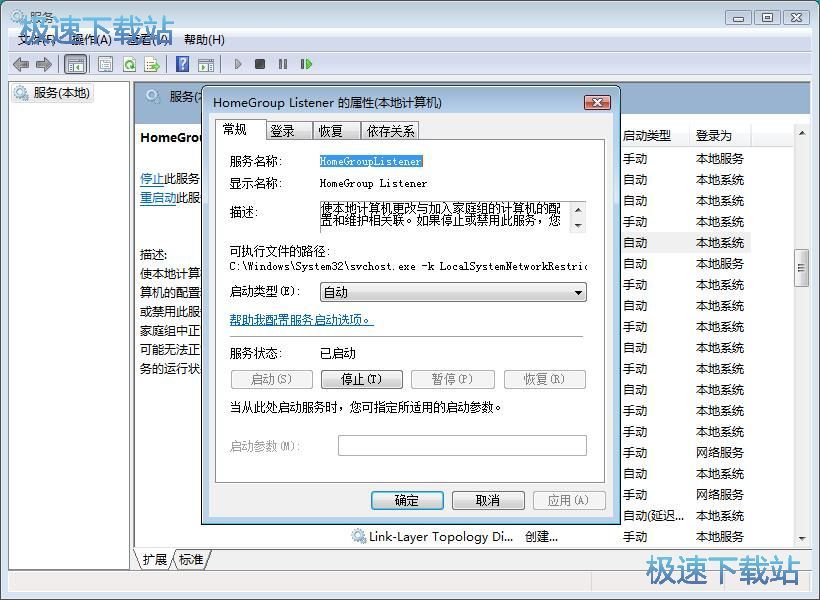Toggle the console tree show/hide icon
The width and height of the screenshot is (820, 600).
coord(75,64)
